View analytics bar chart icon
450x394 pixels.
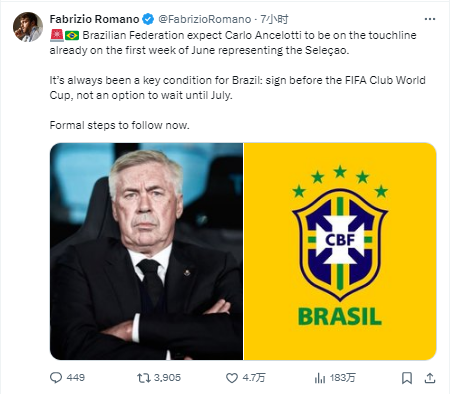(320, 378)
